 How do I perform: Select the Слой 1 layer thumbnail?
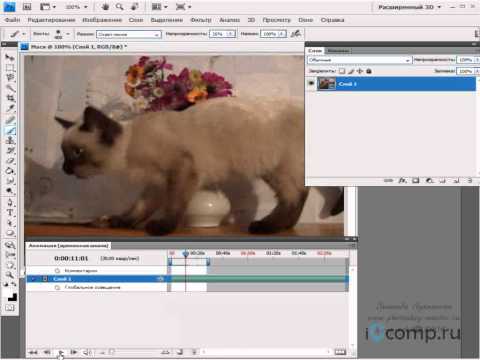point(326,84)
